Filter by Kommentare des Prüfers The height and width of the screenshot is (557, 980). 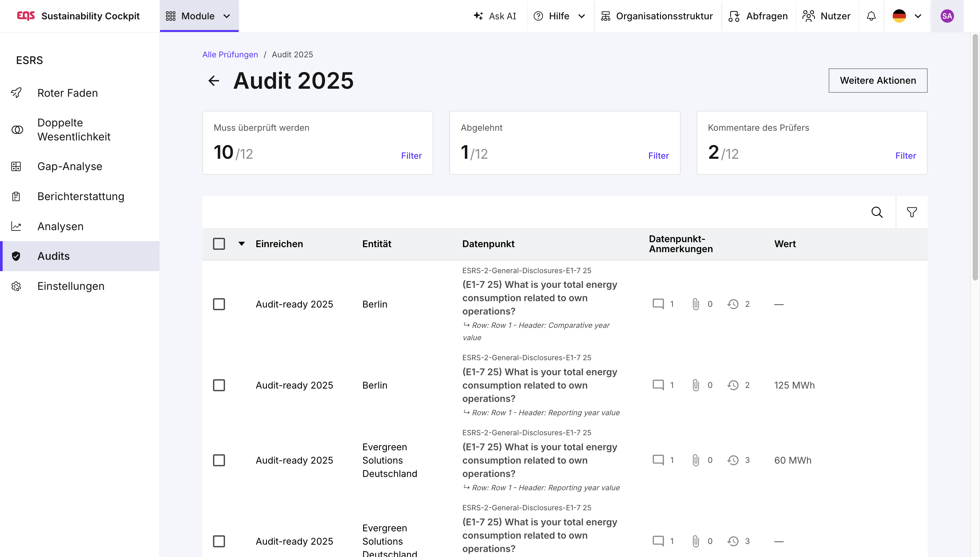[x=905, y=156]
